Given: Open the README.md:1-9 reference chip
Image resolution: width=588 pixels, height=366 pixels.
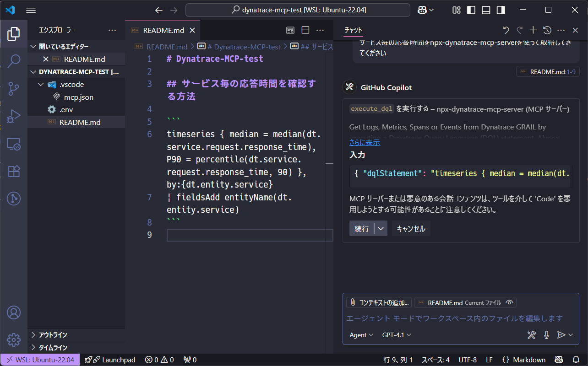Looking at the screenshot, I should (548, 71).
